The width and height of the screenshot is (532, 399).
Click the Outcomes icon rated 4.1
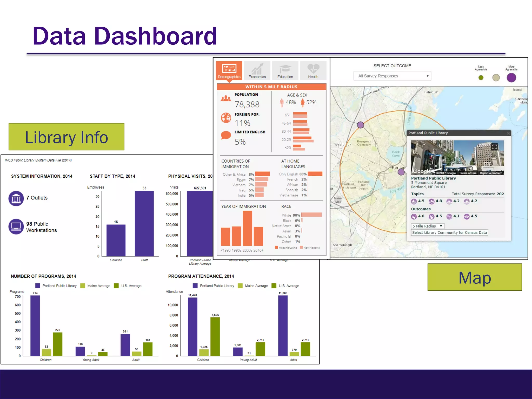[449, 216]
